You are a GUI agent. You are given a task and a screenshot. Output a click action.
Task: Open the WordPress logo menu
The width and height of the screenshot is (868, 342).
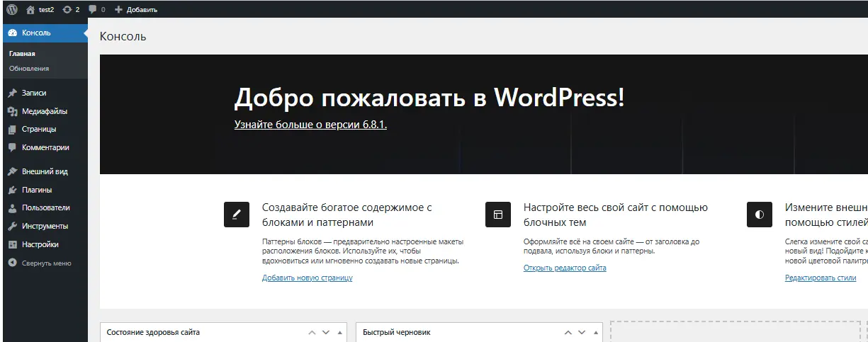pos(11,9)
